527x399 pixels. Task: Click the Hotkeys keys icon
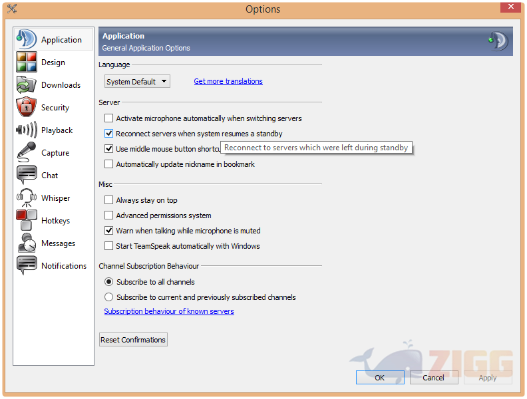click(26, 220)
